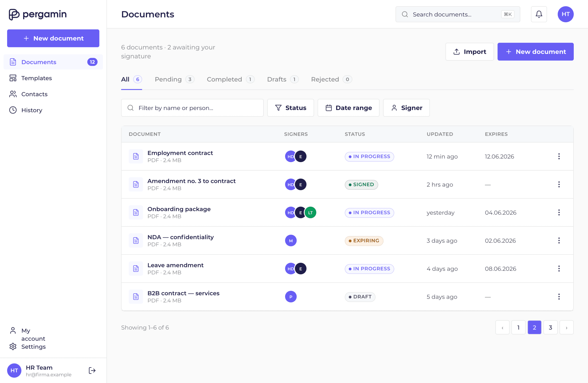Click the file icon for NDA — confidentiality

point(136,240)
